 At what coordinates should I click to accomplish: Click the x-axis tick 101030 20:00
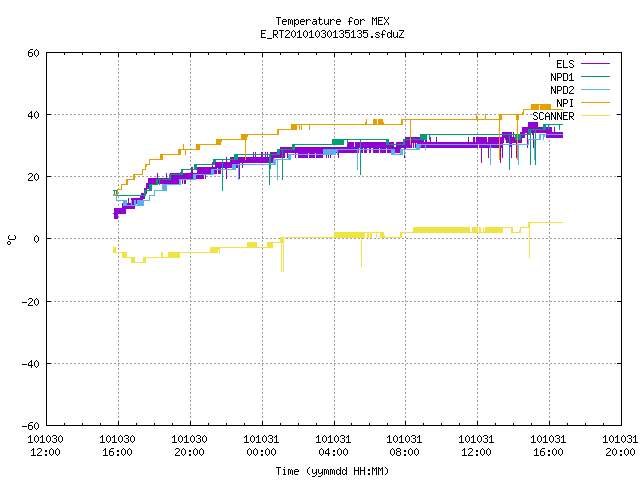189,446
